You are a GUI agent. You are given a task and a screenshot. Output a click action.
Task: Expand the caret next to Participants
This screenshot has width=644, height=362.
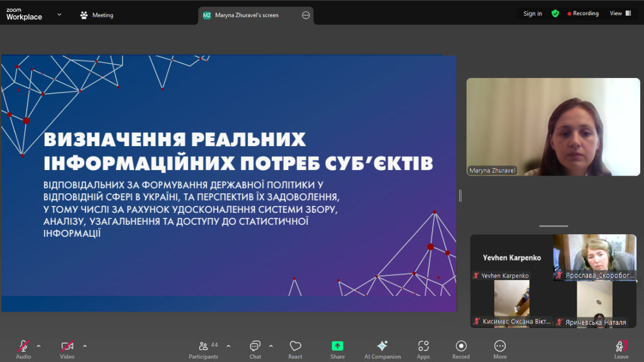pos(228,346)
